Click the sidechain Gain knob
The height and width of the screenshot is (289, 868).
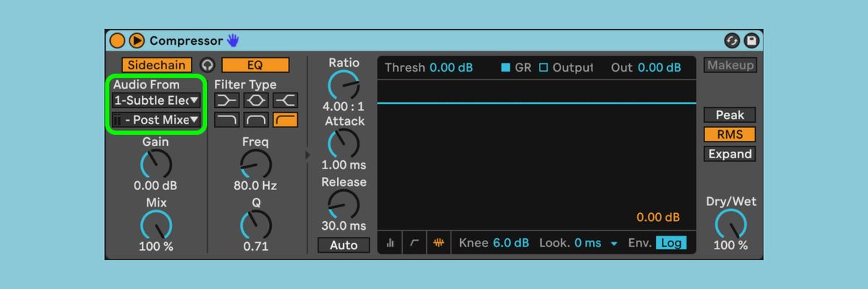click(156, 165)
